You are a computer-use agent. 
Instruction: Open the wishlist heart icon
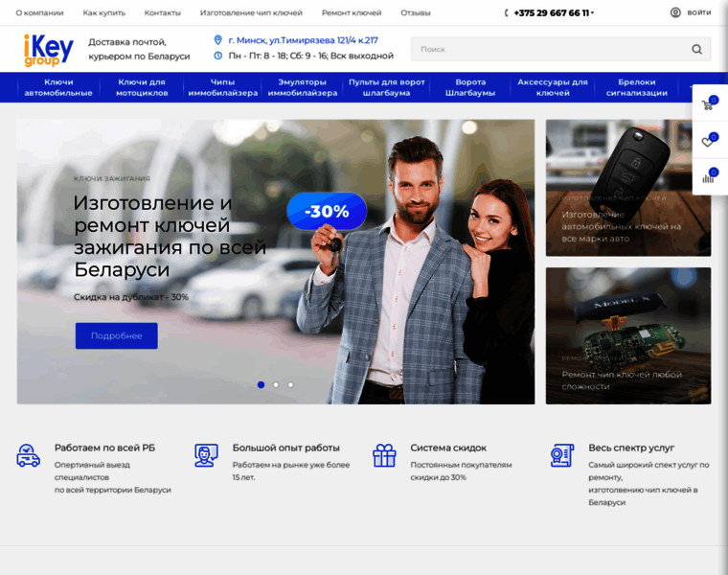[708, 142]
